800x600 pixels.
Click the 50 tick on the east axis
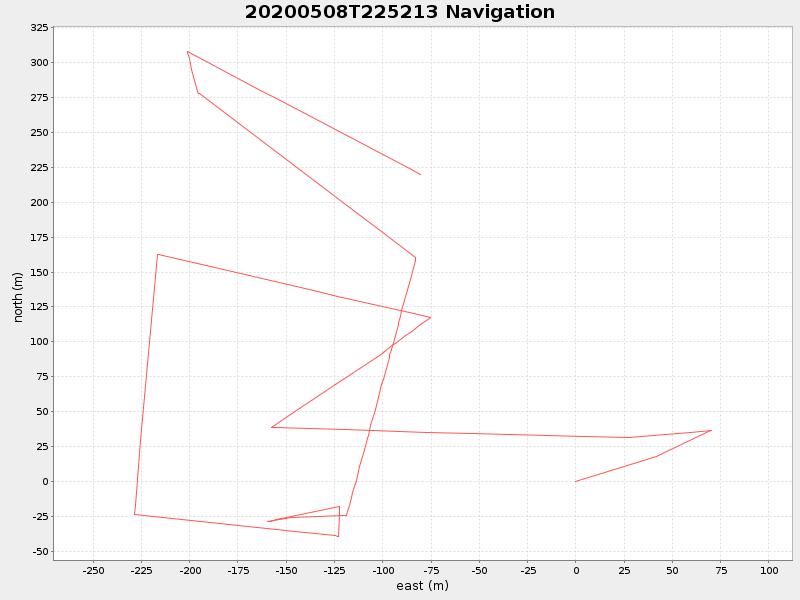point(672,570)
